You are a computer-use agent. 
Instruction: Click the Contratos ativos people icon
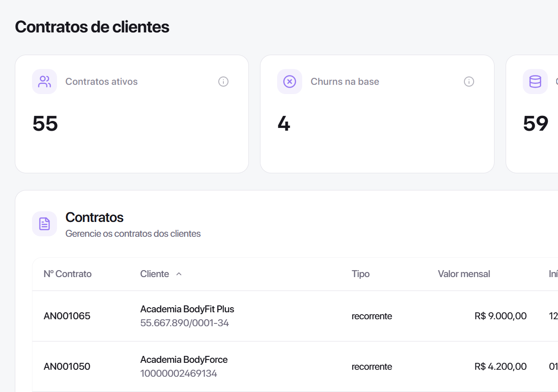pyautogui.click(x=44, y=82)
